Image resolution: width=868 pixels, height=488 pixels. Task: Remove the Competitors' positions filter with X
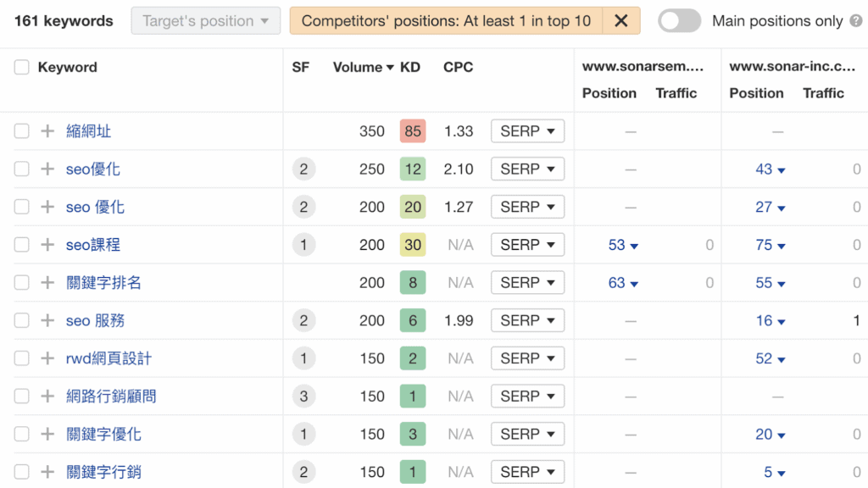pyautogui.click(x=621, y=21)
